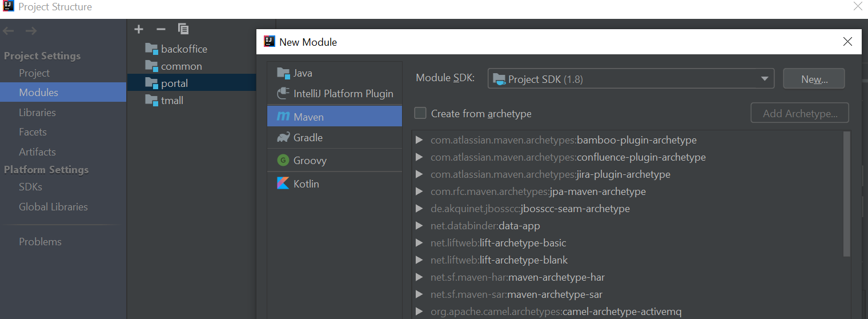The image size is (868, 319).
Task: Click the Java folder icon
Action: [283, 73]
